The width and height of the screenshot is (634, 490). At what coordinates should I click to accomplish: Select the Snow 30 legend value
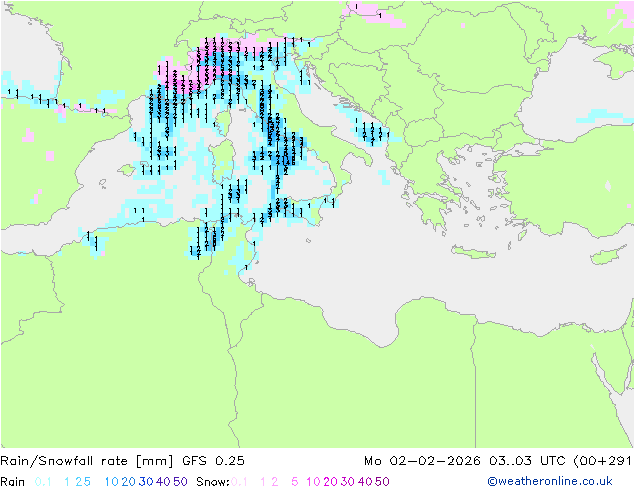pos(348,482)
